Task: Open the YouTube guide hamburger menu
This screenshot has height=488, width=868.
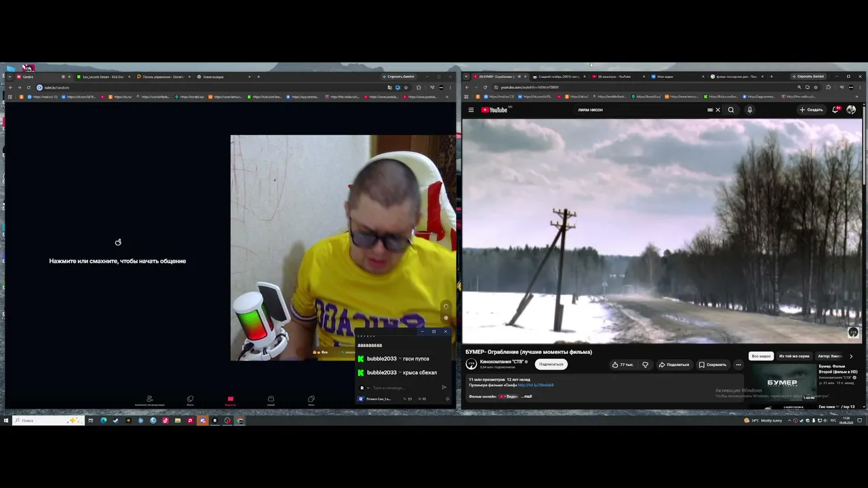Action: 471,110
